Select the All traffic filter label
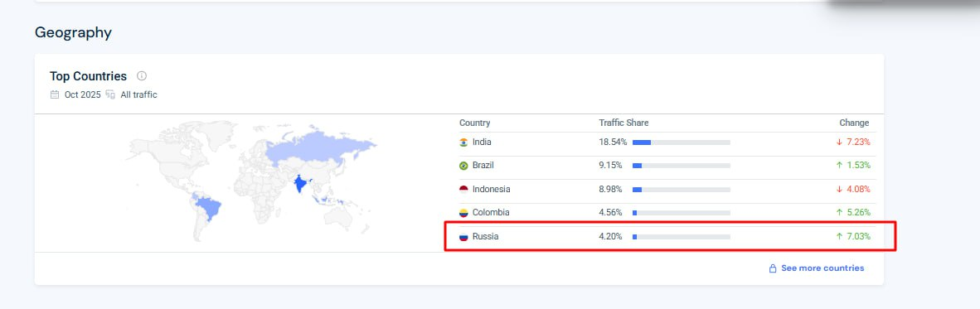This screenshot has height=309, width=980. pyautogui.click(x=138, y=95)
